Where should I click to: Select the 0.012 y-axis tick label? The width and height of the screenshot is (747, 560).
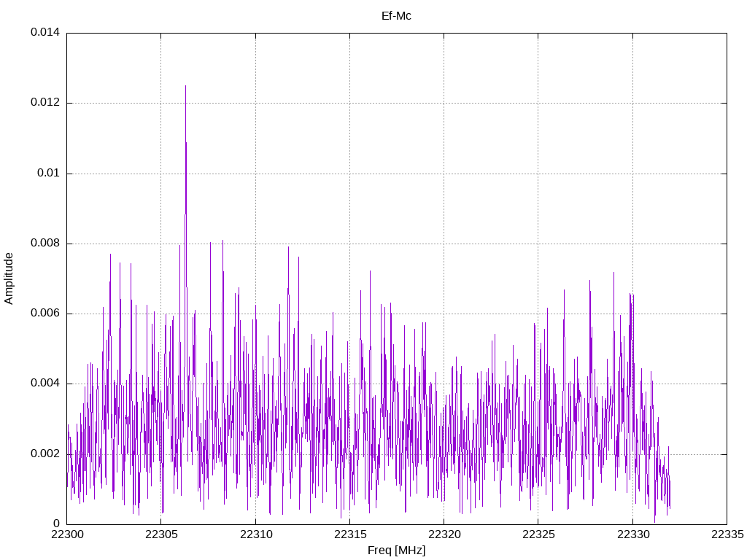[44, 103]
